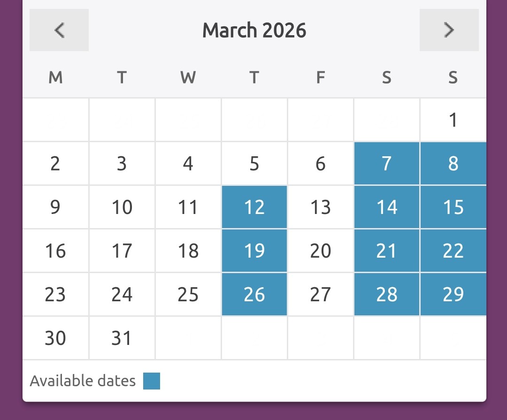Click date cell March 13

(x=321, y=207)
